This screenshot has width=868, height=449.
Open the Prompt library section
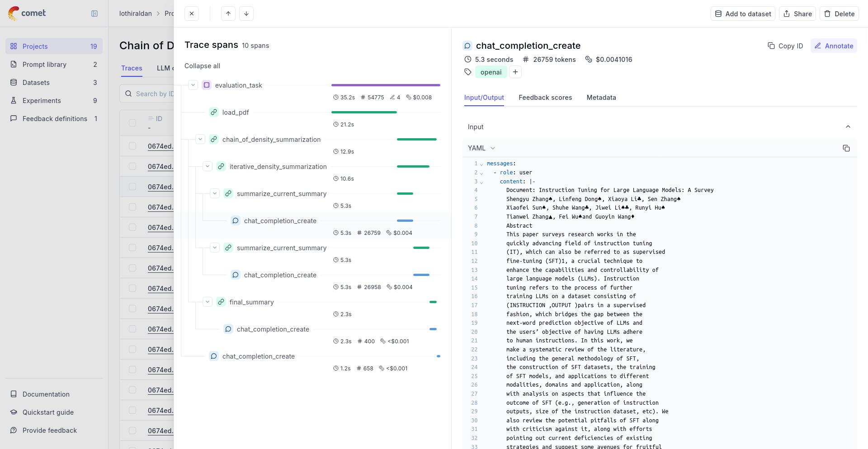pyautogui.click(x=44, y=64)
